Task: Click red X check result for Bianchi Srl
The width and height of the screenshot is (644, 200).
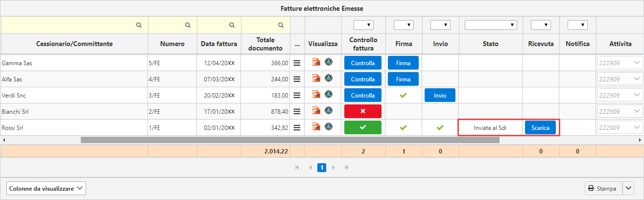Action: pos(363,111)
